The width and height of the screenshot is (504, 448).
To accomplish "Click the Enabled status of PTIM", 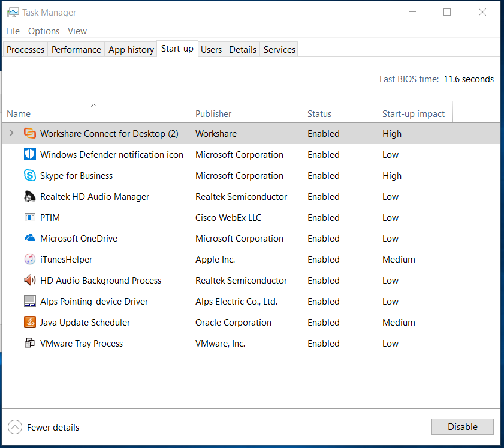I will click(x=324, y=218).
